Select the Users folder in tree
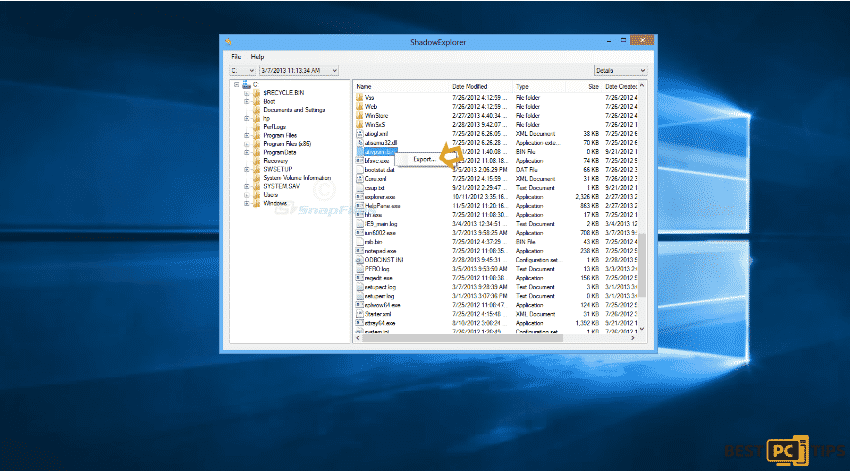 click(271, 195)
